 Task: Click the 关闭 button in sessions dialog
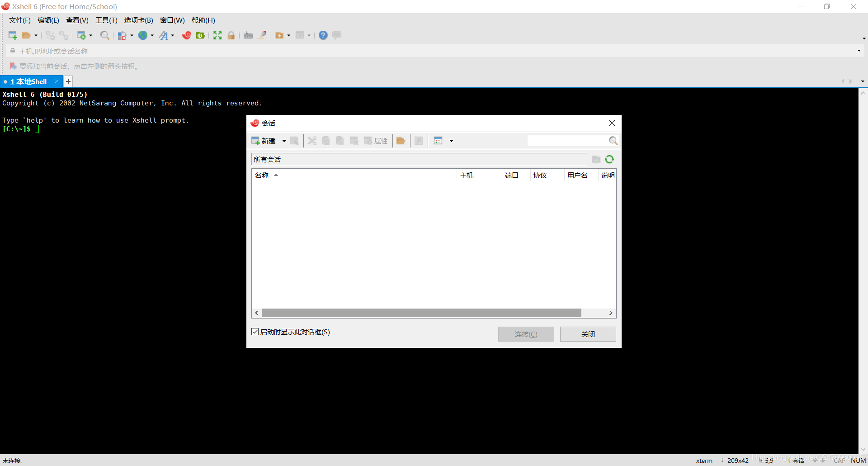588,334
